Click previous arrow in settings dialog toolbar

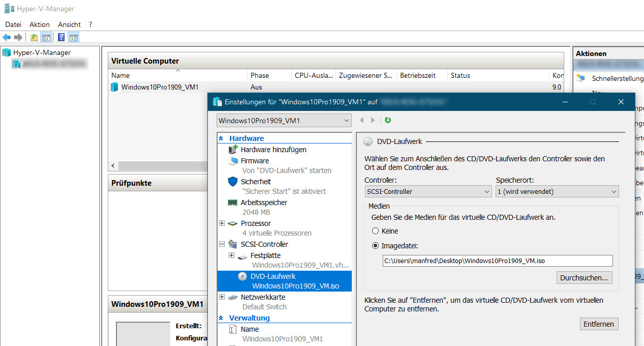click(x=362, y=121)
